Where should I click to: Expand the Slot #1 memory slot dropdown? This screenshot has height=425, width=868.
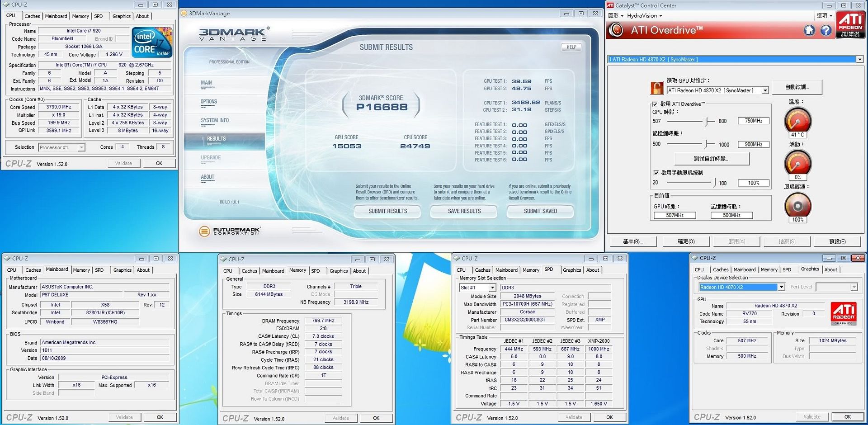(x=492, y=288)
